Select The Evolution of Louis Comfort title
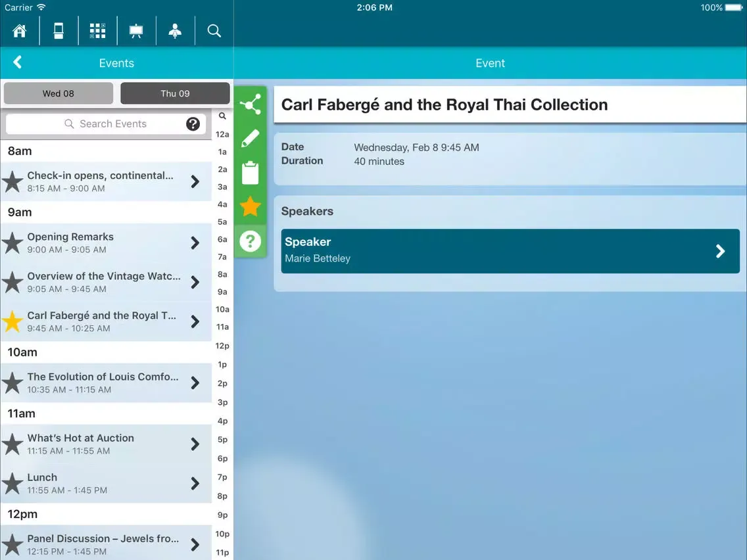The width and height of the screenshot is (747, 560). point(103,377)
